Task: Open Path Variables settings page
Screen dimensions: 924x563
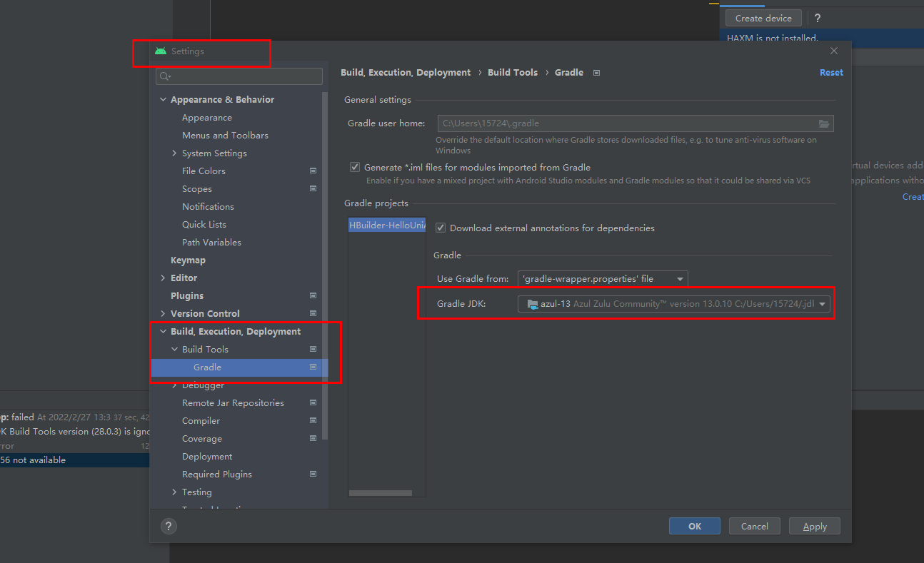Action: pos(211,243)
